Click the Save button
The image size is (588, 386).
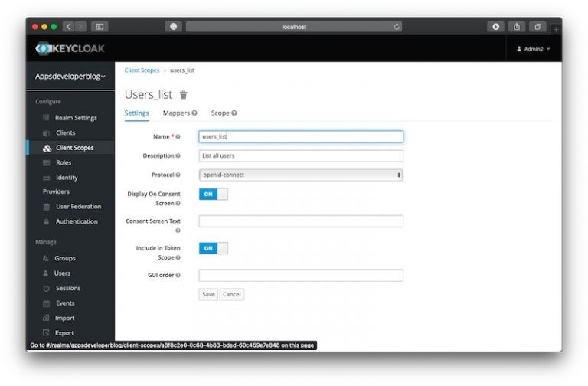point(208,294)
